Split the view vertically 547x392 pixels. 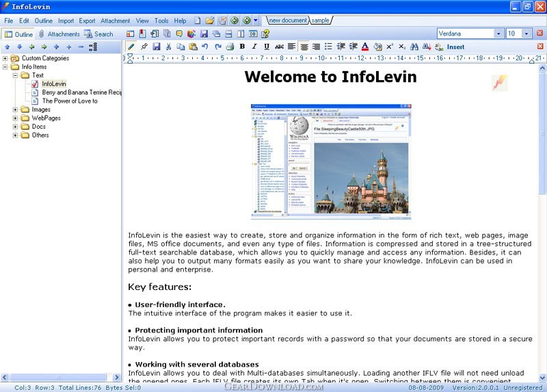coord(241,34)
